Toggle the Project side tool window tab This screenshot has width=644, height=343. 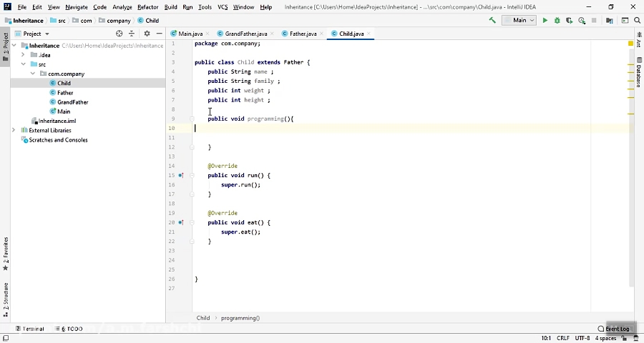point(5,46)
